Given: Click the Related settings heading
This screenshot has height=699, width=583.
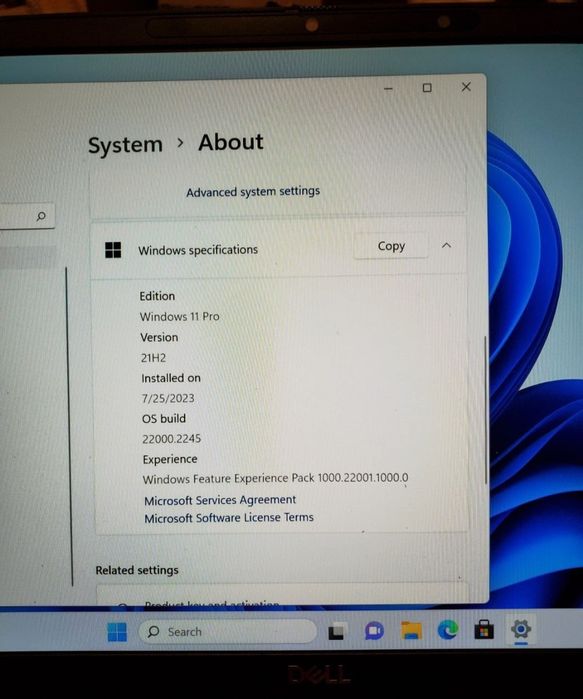Looking at the screenshot, I should click(x=137, y=570).
